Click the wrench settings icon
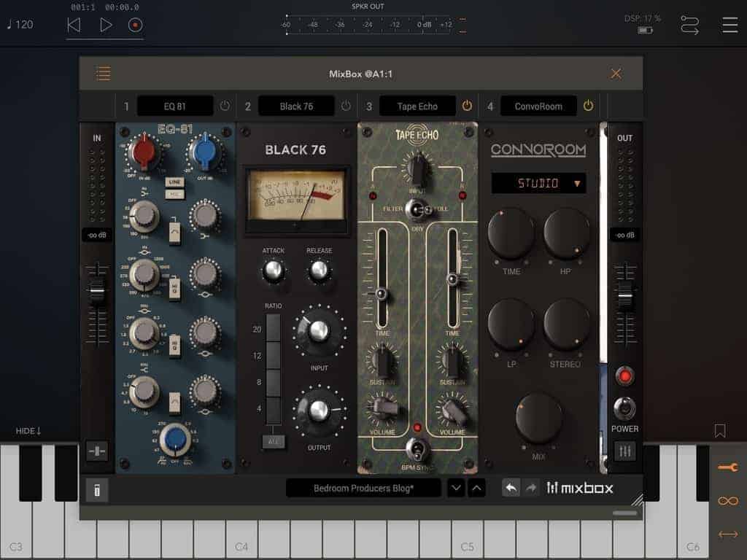Viewport: 747px width, 560px height. tap(727, 467)
